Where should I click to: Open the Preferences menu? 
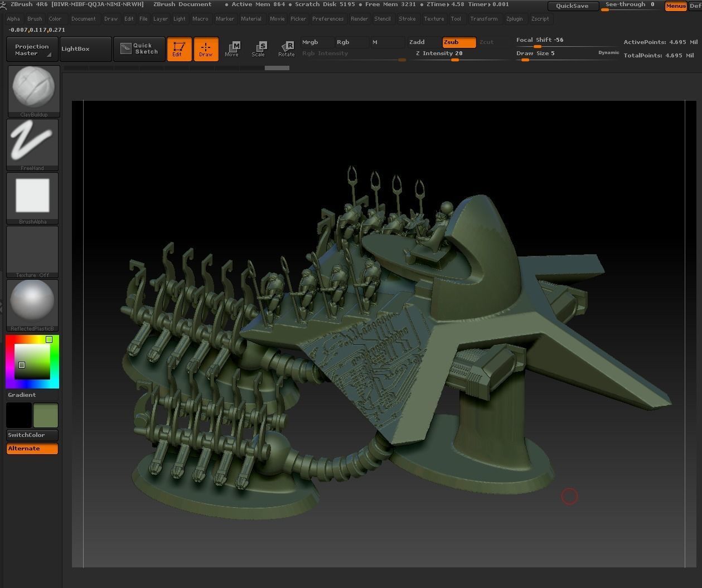point(328,19)
